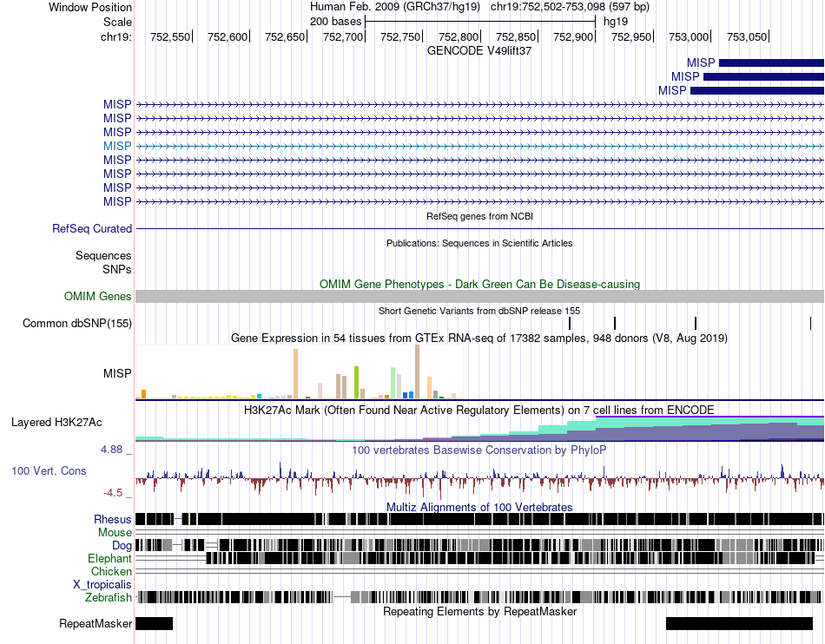This screenshot has height=644, width=825.
Task: Click the gray OMIM Genes bar
Action: pos(479,297)
